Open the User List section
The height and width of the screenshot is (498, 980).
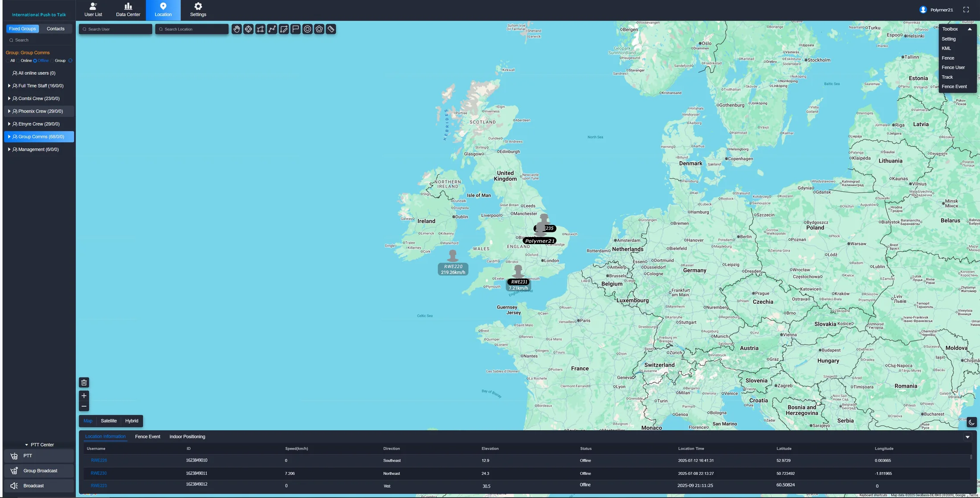(x=93, y=10)
